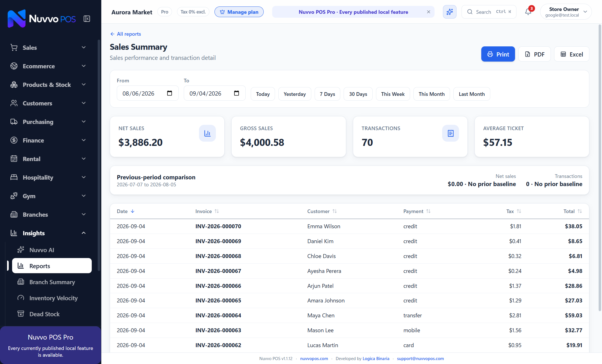Click invoice INV-2026-000070
This screenshot has width=602, height=364.
pyautogui.click(x=218, y=226)
